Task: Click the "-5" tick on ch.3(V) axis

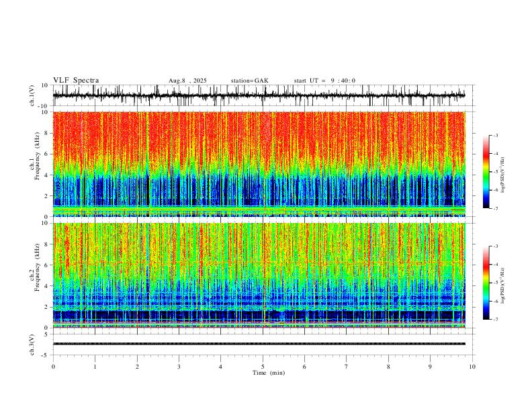Action: pos(46,355)
